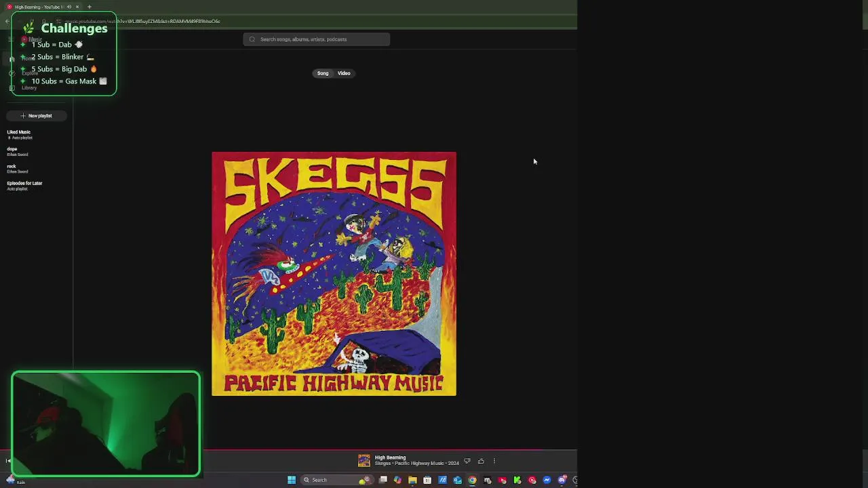Open Task View from the taskbar
Image resolution: width=868 pixels, height=488 pixels.
[x=383, y=480]
